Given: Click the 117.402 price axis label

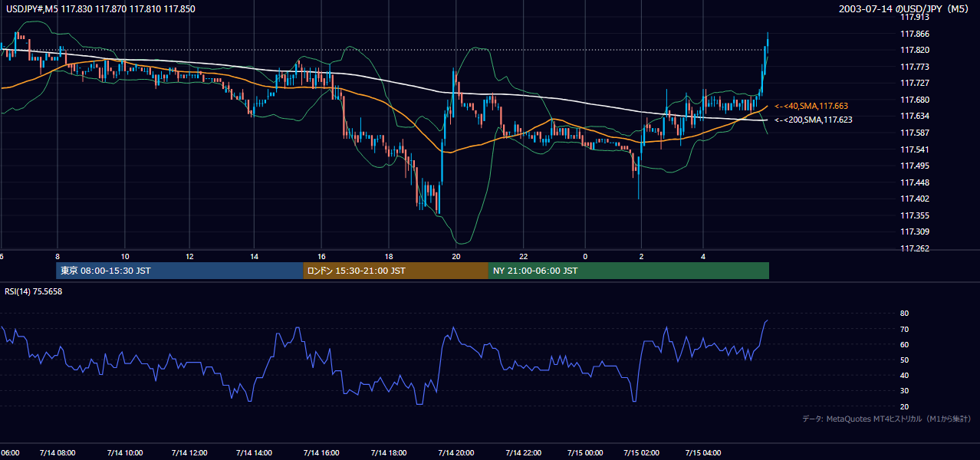Looking at the screenshot, I should click(x=915, y=199).
